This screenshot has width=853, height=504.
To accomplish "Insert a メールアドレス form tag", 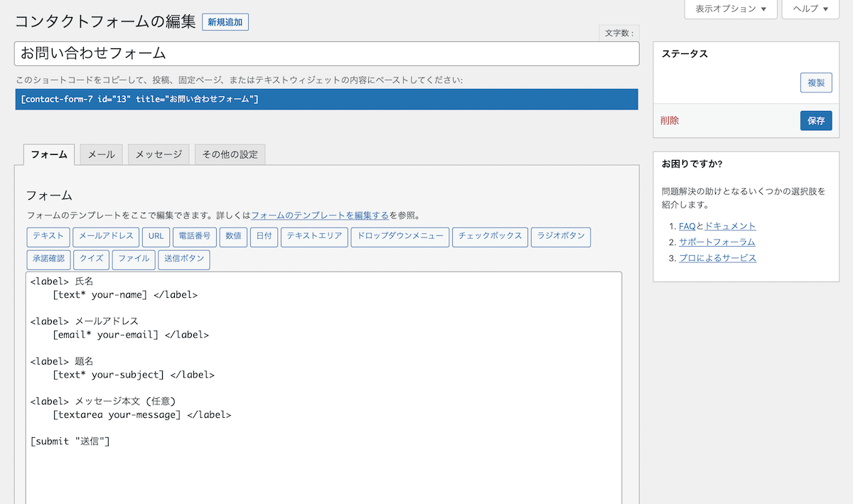I will click(105, 237).
